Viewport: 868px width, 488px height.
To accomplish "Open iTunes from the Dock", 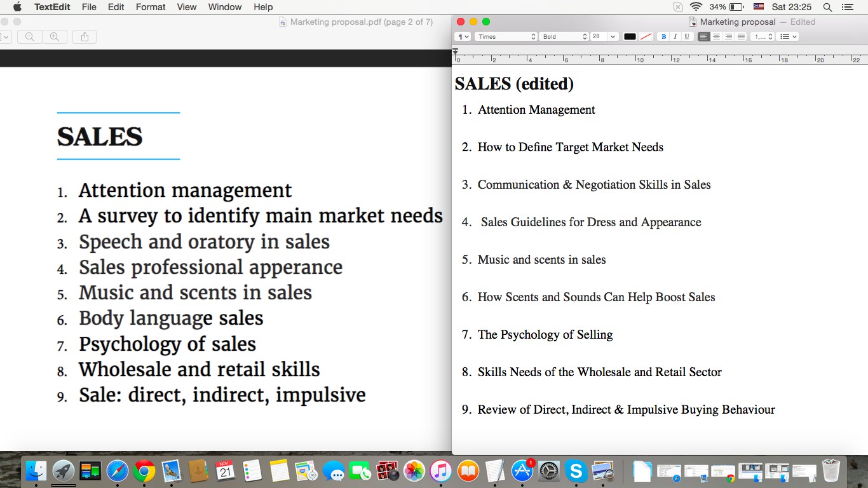I will point(441,471).
